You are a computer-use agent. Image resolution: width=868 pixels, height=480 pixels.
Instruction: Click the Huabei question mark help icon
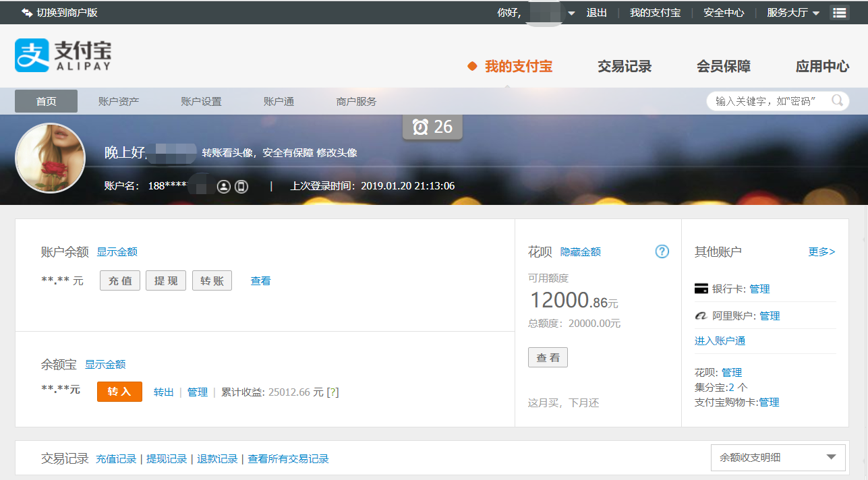pos(662,251)
